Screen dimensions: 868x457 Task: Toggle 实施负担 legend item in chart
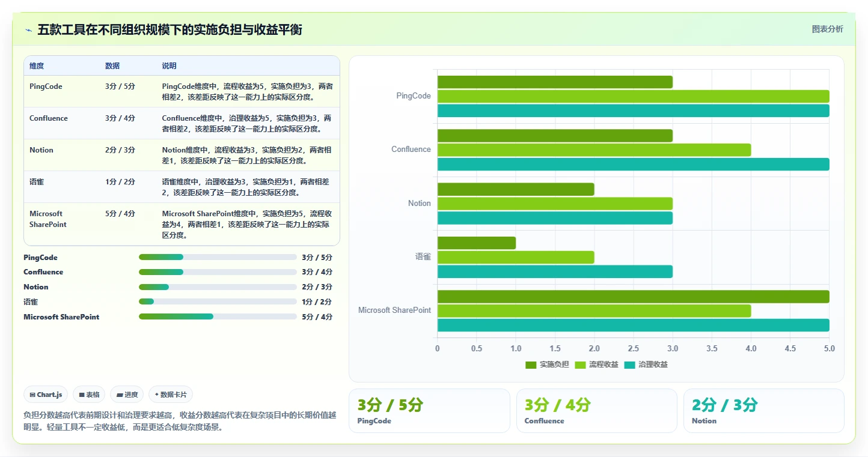coord(547,365)
